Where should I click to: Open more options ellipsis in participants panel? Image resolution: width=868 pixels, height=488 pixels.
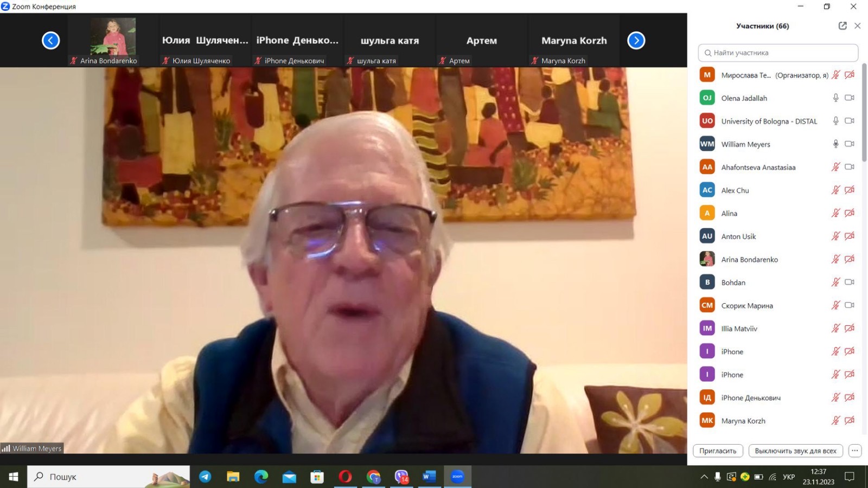(855, 451)
